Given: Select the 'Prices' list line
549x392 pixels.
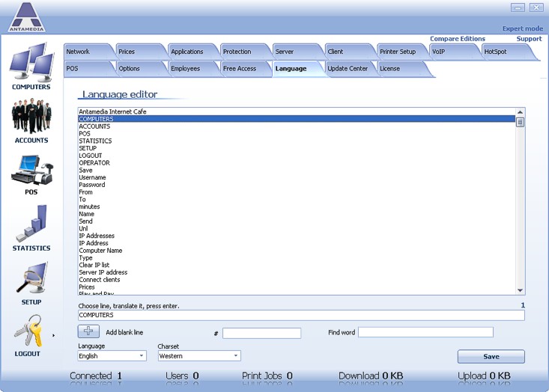Looking at the screenshot, I should pos(297,287).
